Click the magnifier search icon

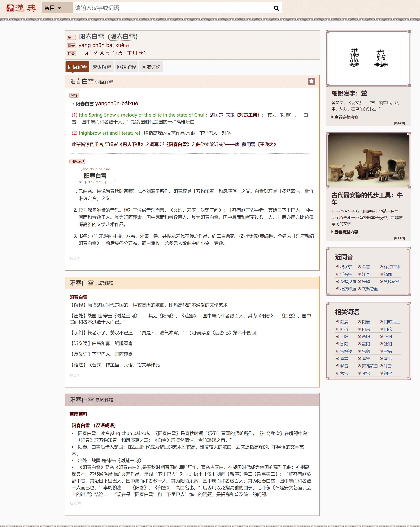pyautogui.click(x=276, y=8)
